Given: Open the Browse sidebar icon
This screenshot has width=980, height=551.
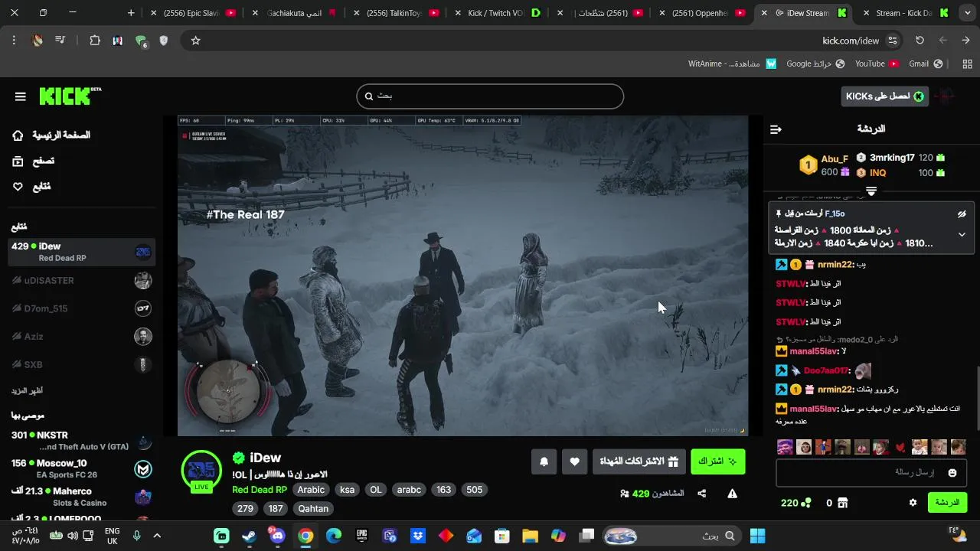Looking at the screenshot, I should 18,161.
